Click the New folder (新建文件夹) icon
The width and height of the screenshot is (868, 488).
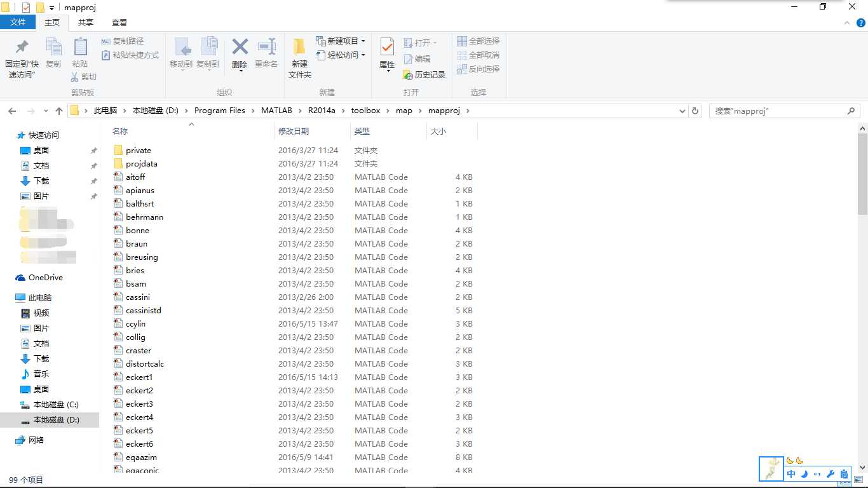coord(299,46)
